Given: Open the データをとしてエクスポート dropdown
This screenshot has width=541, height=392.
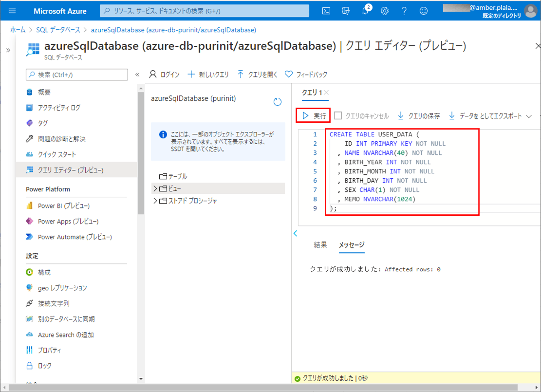Looking at the screenshot, I should pyautogui.click(x=490, y=116).
